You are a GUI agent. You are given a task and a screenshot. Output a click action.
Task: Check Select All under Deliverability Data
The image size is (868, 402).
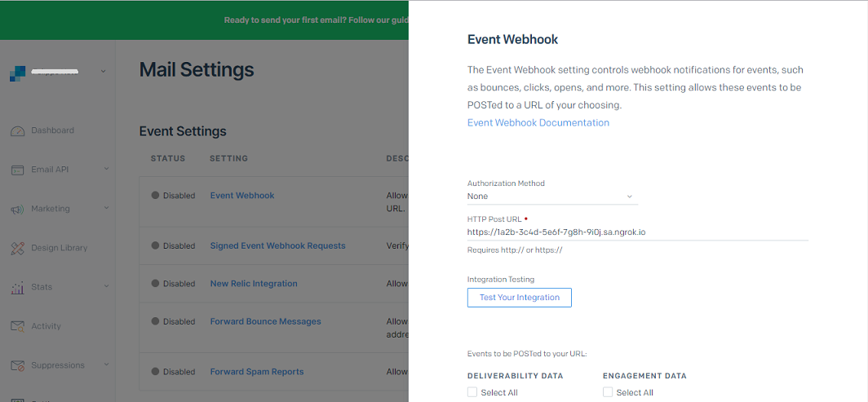(472, 392)
